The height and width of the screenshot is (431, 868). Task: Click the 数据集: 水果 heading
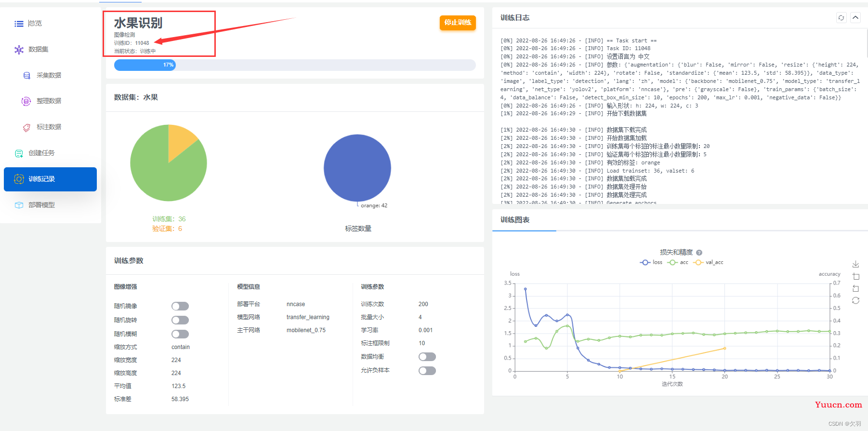point(136,97)
